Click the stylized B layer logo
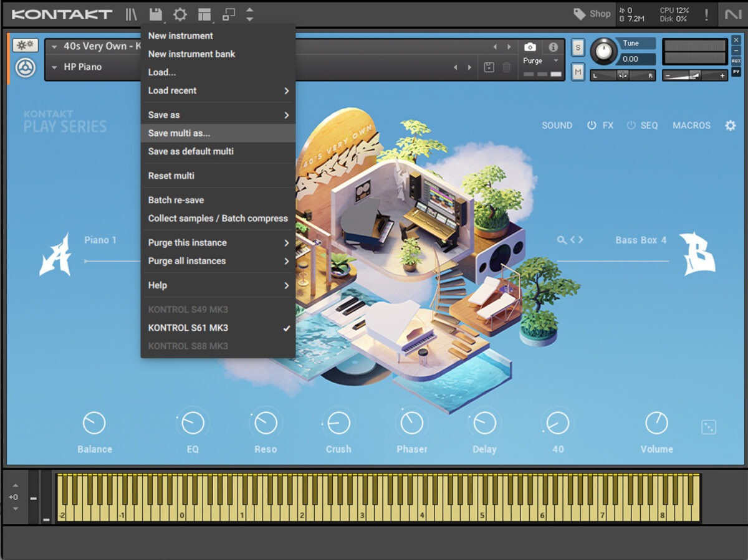The height and width of the screenshot is (560, 748). tap(697, 254)
